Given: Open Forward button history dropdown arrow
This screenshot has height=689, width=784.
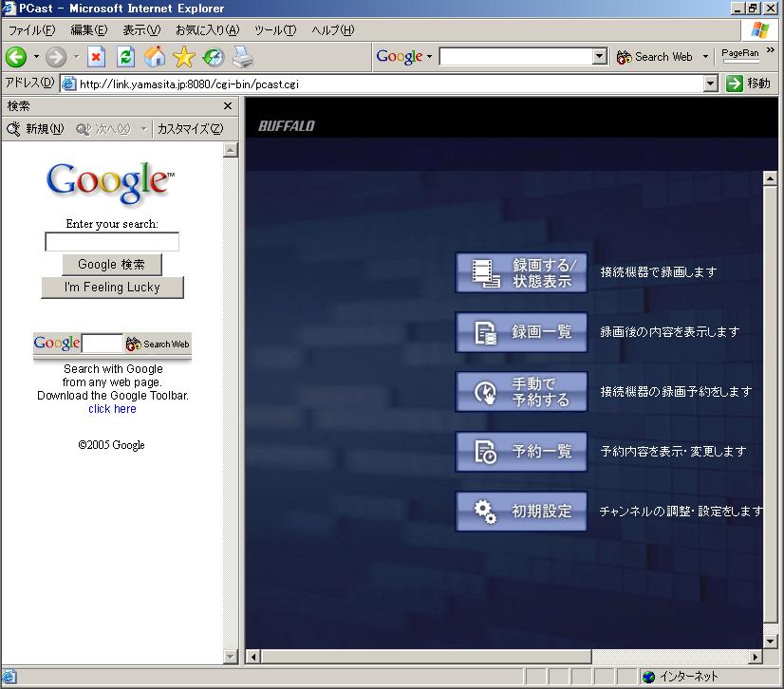Looking at the screenshot, I should click(x=76, y=57).
